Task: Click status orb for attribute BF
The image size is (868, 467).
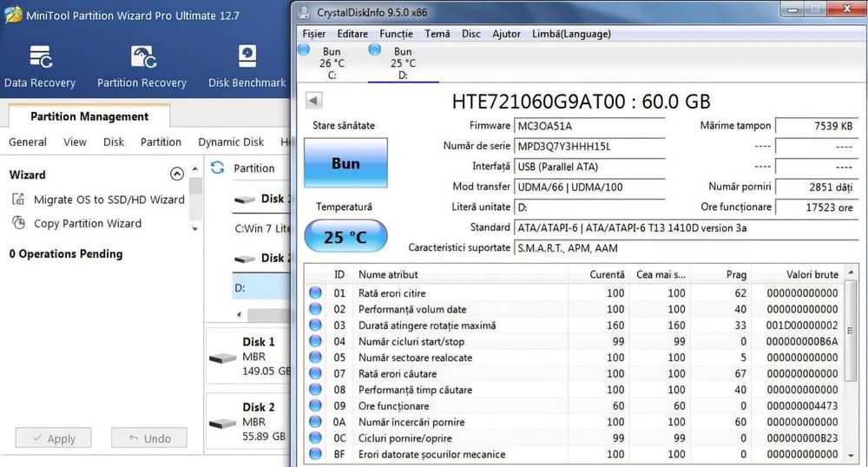Action: [316, 454]
